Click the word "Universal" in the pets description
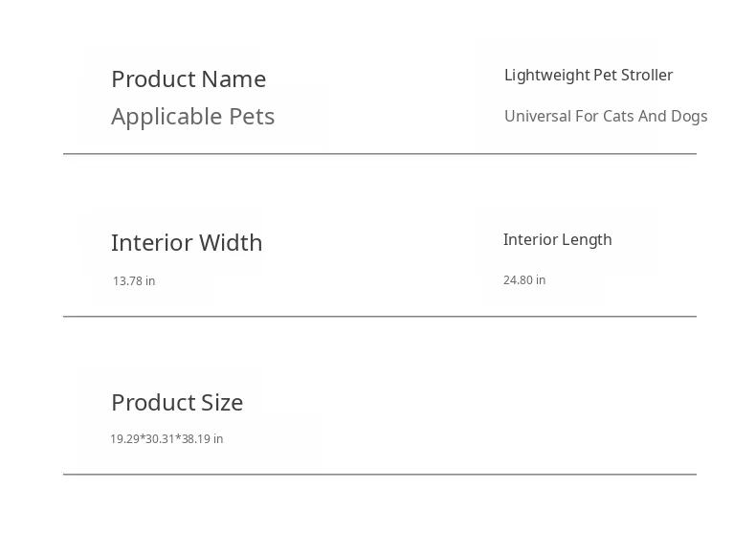Image resolution: width=756 pixels, height=534 pixels. pos(537,116)
